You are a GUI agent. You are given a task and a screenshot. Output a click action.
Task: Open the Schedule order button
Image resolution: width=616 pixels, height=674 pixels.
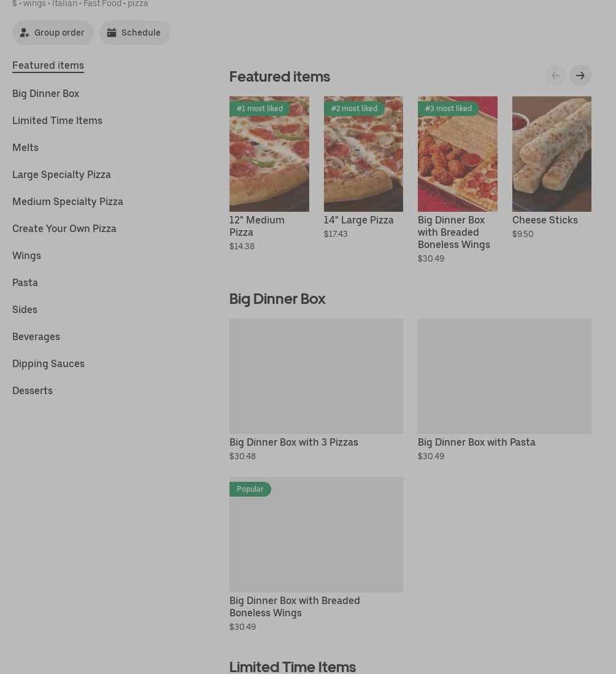tap(134, 33)
